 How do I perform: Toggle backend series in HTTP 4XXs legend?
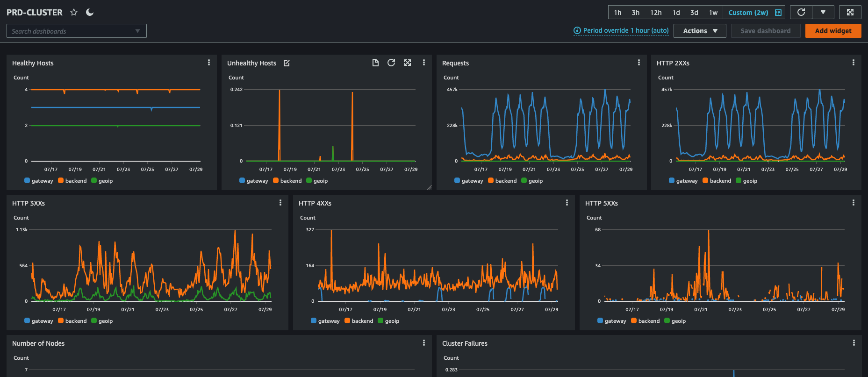click(359, 321)
